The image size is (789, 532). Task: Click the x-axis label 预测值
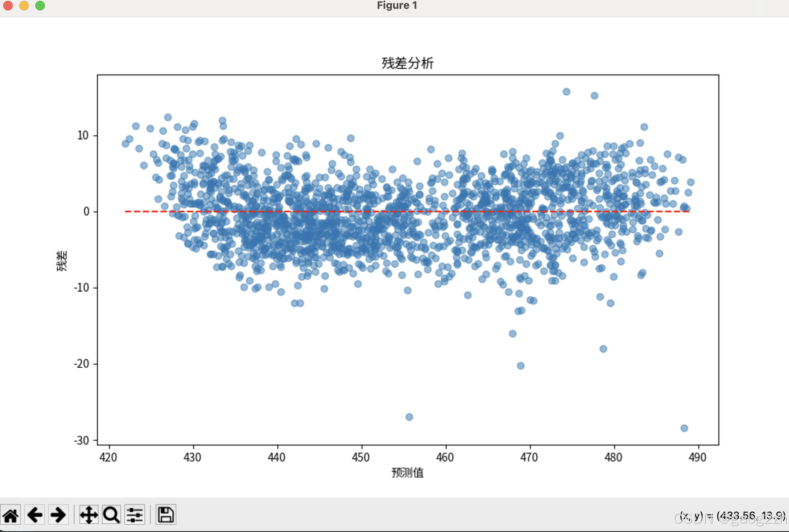pyautogui.click(x=407, y=473)
